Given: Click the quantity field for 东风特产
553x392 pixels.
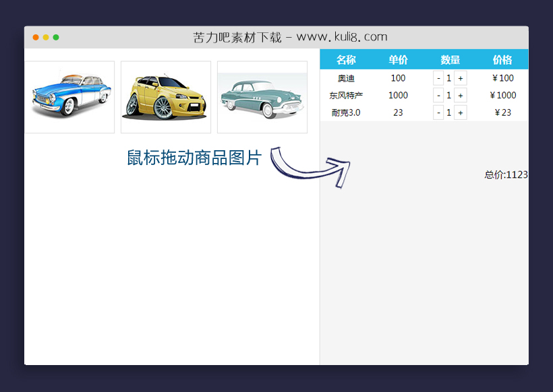Looking at the screenshot, I should pyautogui.click(x=448, y=95).
